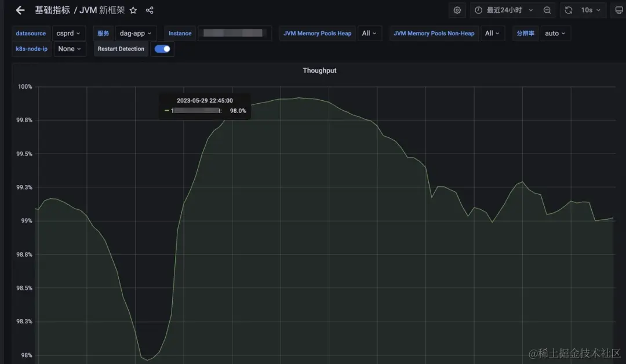Open the 10s refresh interval dropdown

coord(591,10)
